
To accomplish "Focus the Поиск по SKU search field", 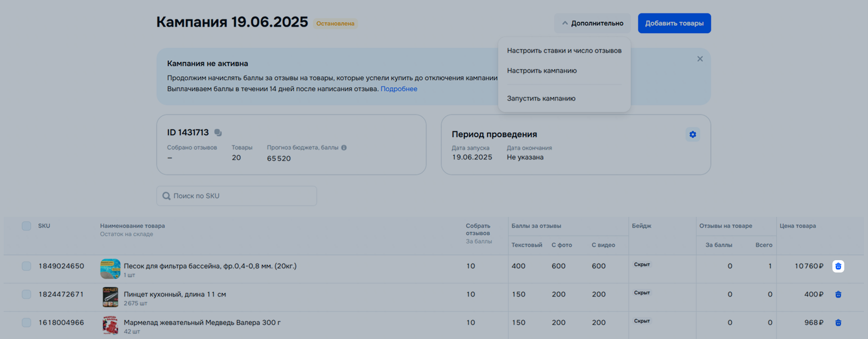I will coord(242,196).
